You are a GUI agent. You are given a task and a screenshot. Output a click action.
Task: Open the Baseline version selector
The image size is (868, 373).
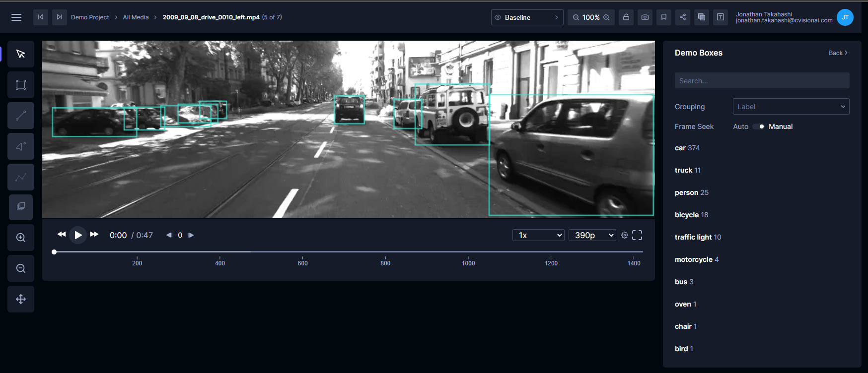[x=527, y=17]
